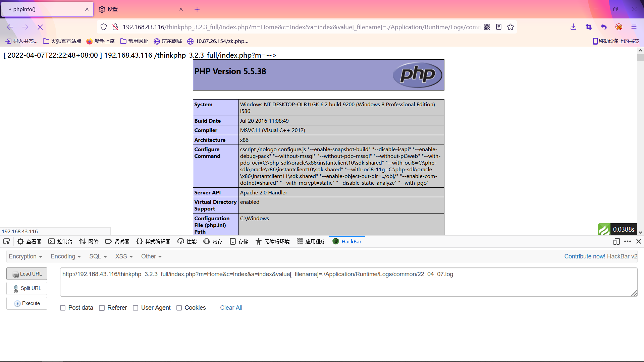This screenshot has width=644, height=362.
Task: Open the XSS dropdown in HackBar
Action: (123, 256)
